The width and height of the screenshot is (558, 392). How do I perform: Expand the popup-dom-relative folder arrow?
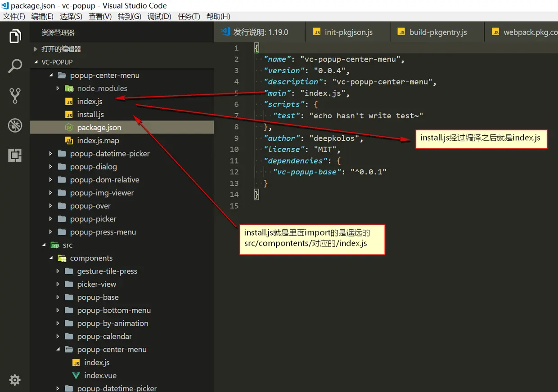[51, 180]
